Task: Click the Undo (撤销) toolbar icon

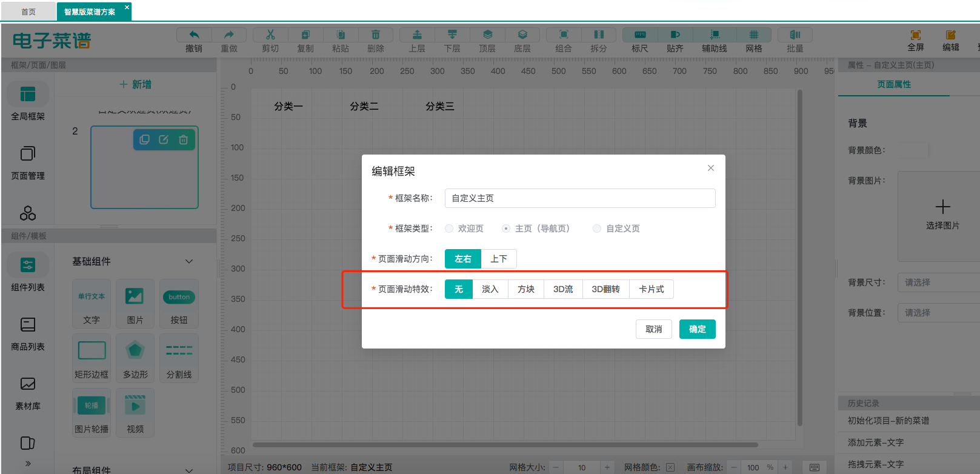Action: click(x=194, y=35)
